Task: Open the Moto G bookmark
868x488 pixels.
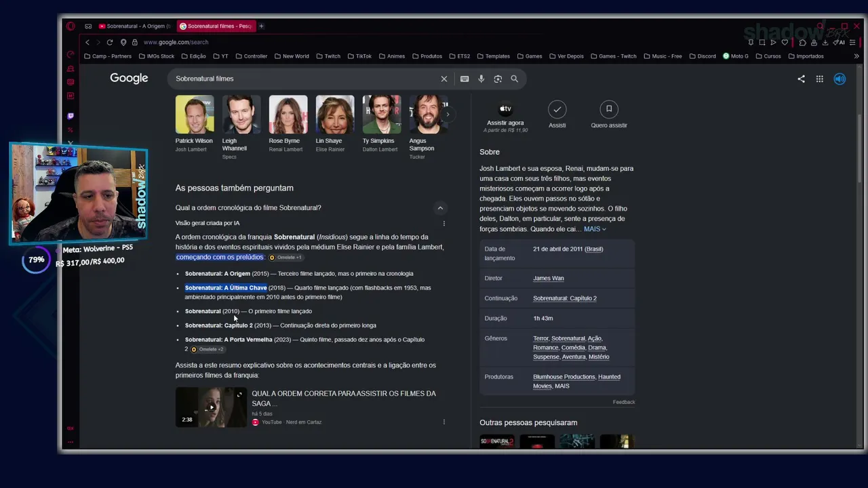Action: tap(736, 56)
